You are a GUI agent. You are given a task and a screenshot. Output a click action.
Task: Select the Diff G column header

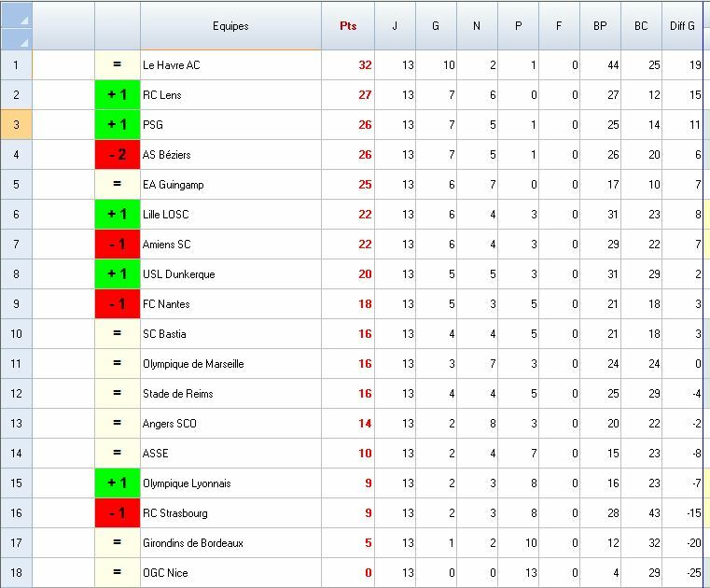click(683, 26)
